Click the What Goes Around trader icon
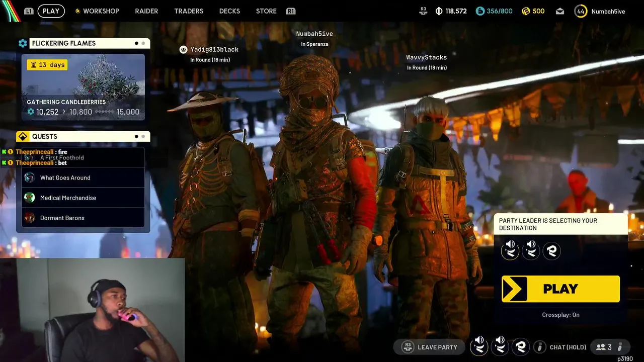 coord(30,177)
